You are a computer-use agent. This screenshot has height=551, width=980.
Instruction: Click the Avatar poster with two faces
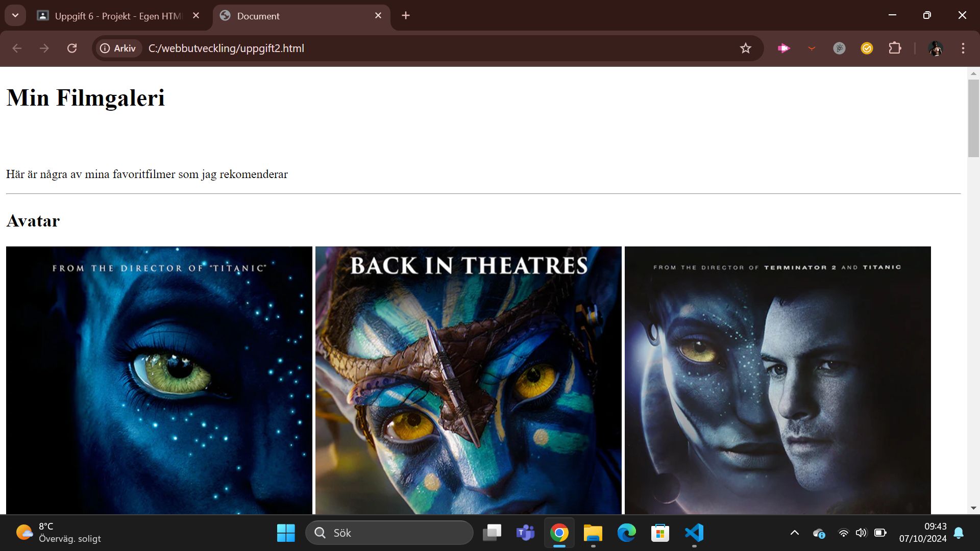tap(778, 380)
